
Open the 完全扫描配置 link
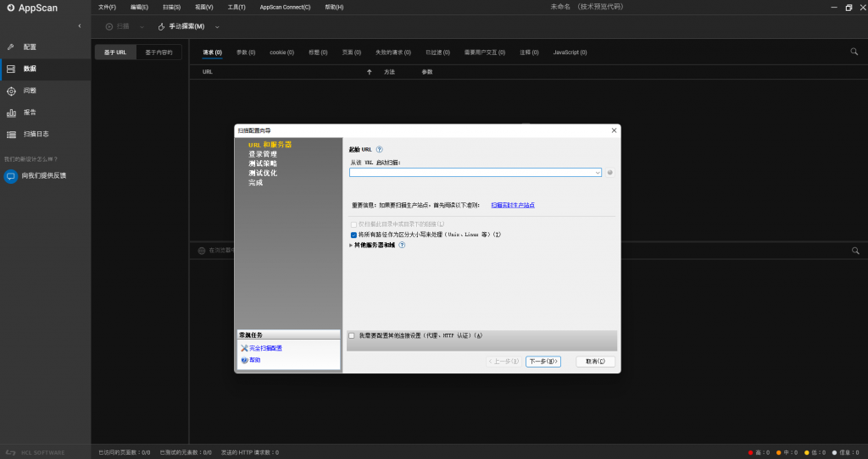pos(265,348)
